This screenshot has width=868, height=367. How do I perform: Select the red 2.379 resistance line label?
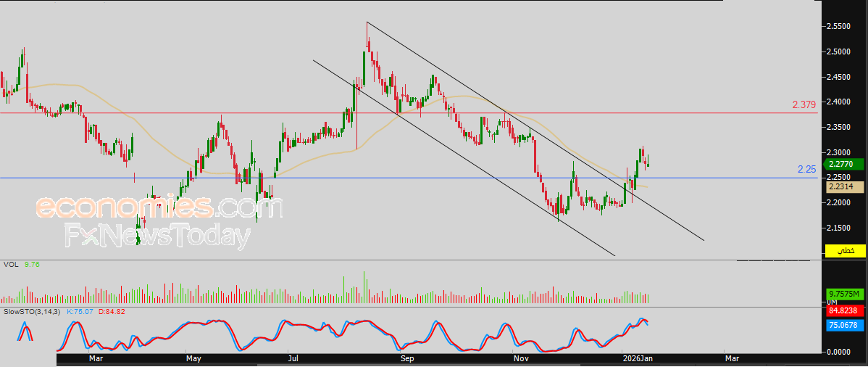click(804, 104)
